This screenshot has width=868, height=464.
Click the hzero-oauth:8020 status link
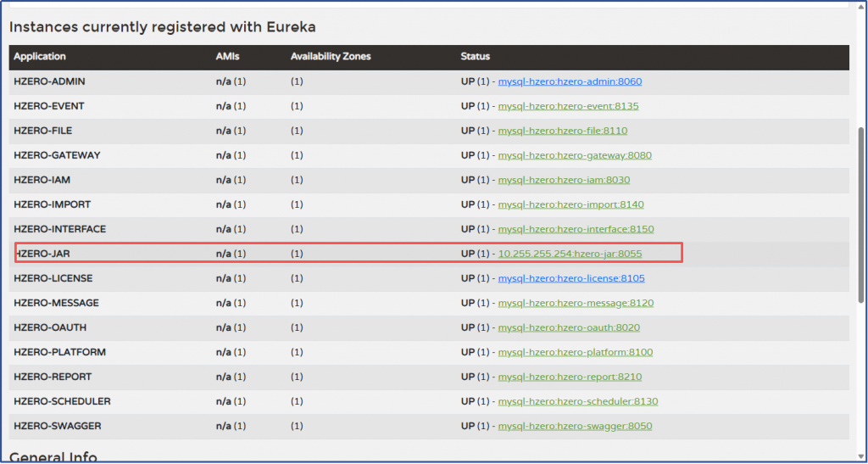pos(569,328)
